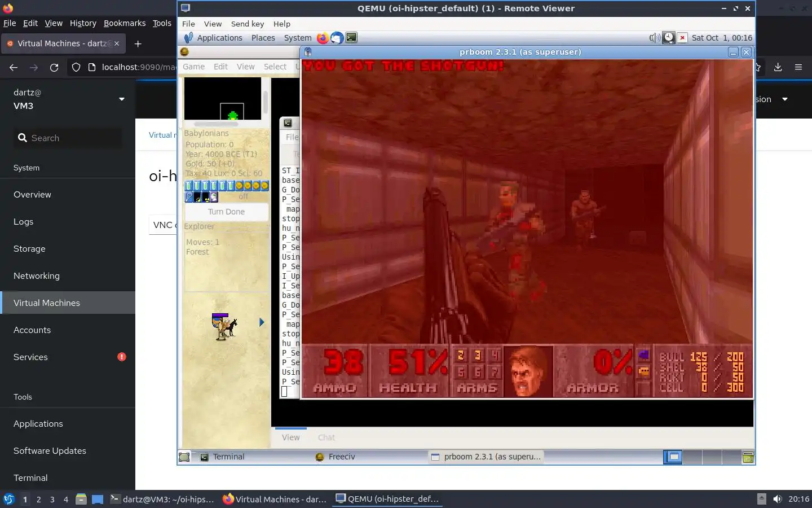This screenshot has width=812, height=508.
Task: Click the red X notification icon in guest panel
Action: [x=682, y=38]
